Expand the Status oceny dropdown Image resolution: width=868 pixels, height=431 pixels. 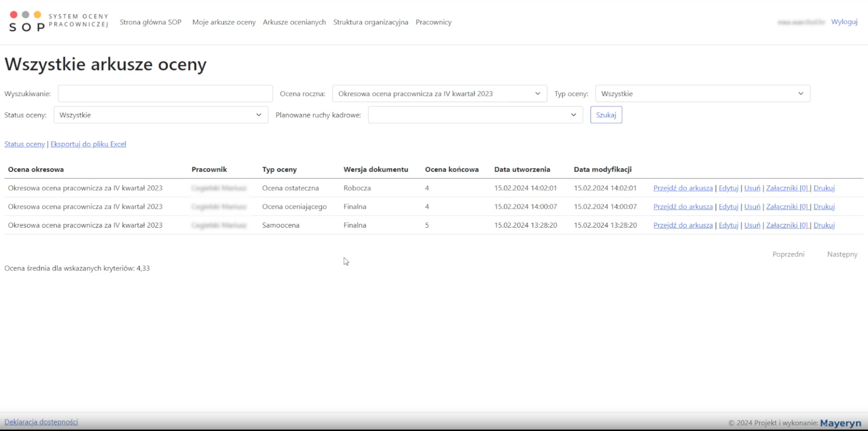[x=161, y=115]
